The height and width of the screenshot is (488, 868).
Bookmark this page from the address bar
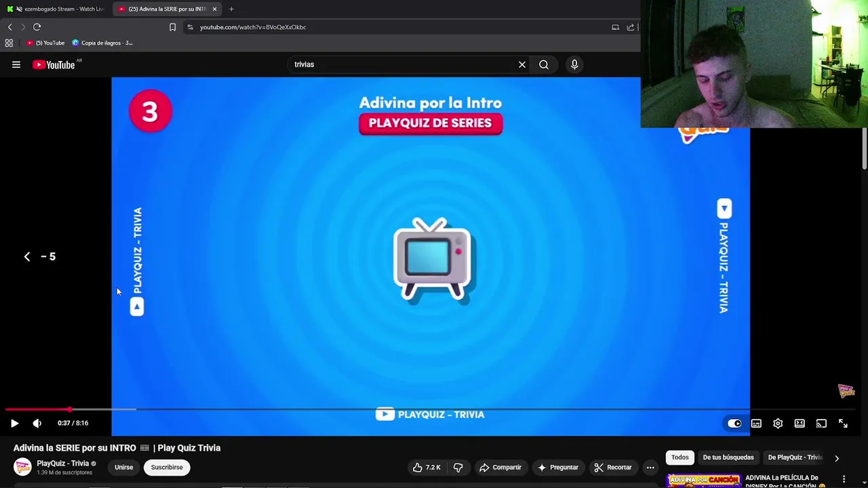pyautogui.click(x=172, y=27)
